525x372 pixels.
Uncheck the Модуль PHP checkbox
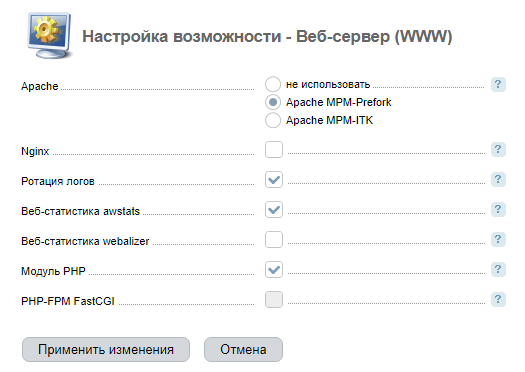click(274, 270)
